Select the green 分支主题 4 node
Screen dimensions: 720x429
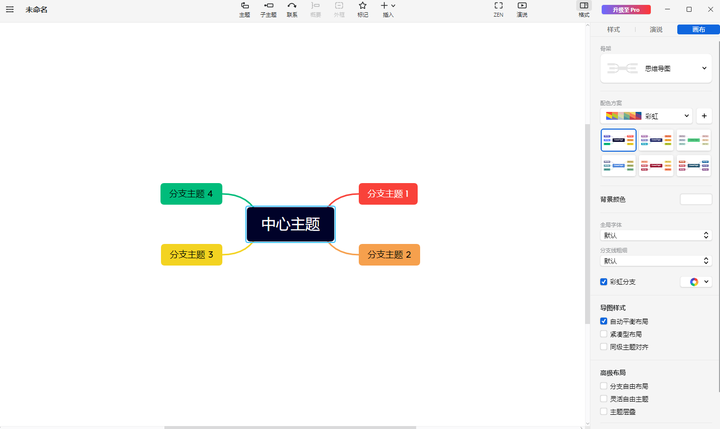click(191, 194)
